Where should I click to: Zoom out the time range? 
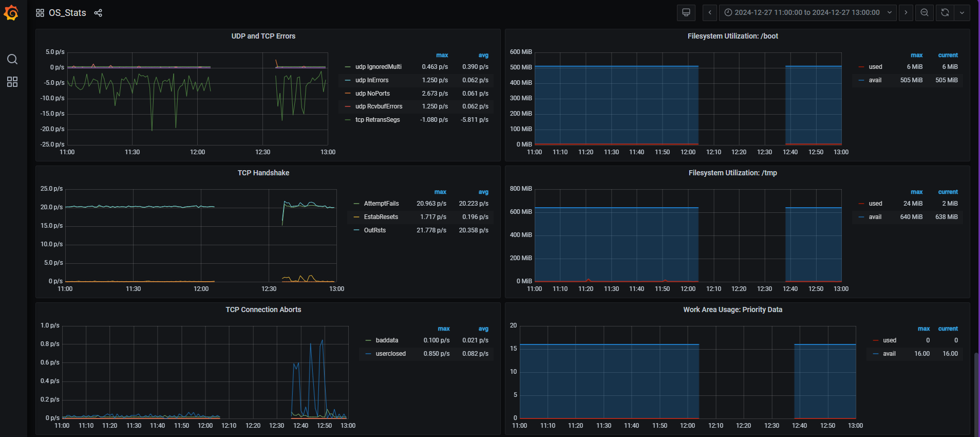click(925, 13)
